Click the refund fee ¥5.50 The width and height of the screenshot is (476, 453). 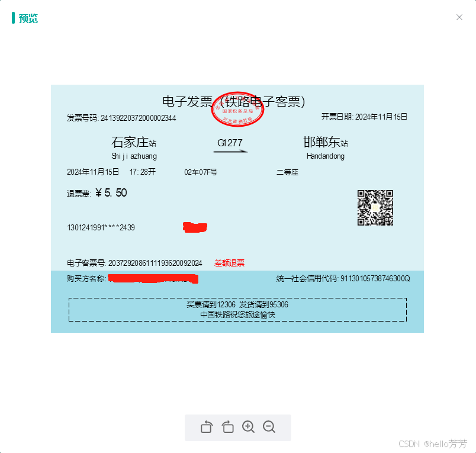(111, 193)
